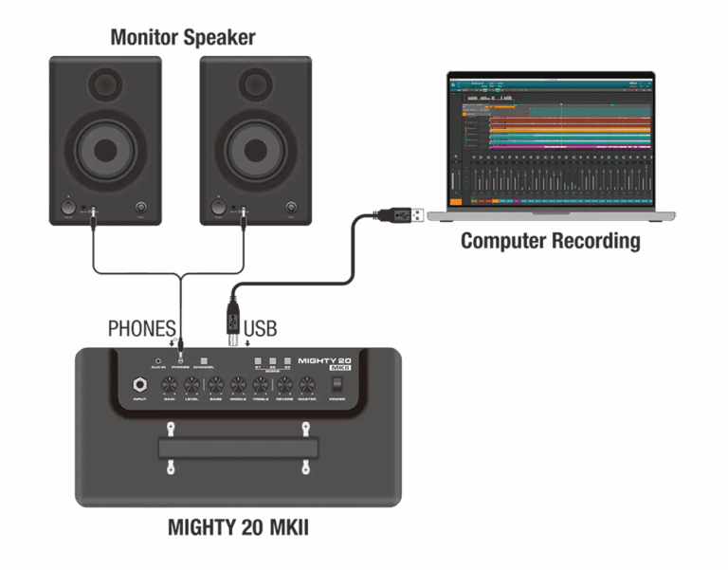Click the right speaker's bottom-right port
The width and height of the screenshot is (728, 570).
point(291,207)
